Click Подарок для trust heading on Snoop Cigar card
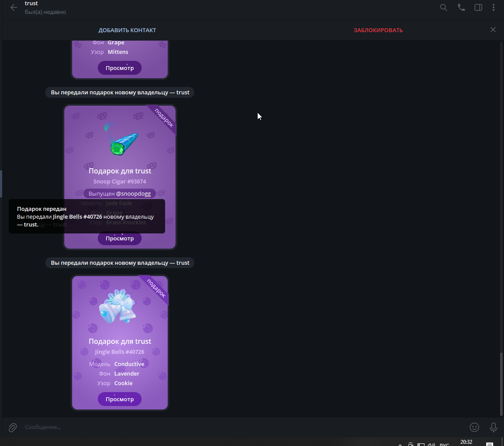 [x=119, y=171]
